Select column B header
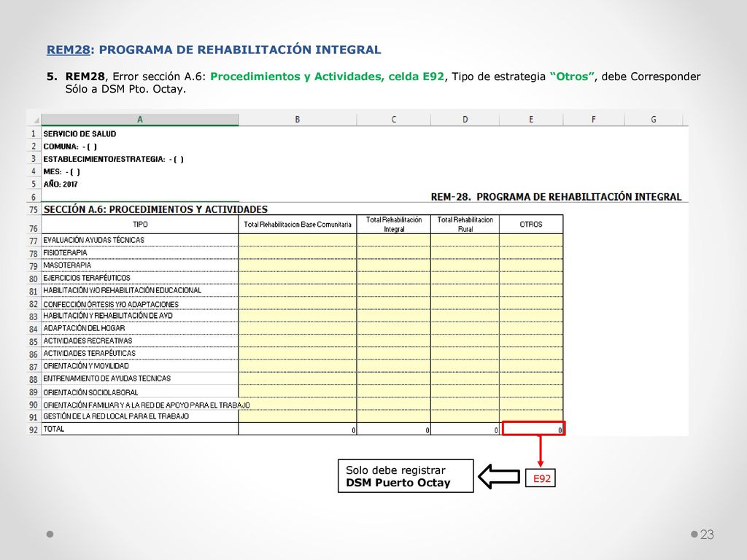The image size is (747, 560). click(x=298, y=120)
